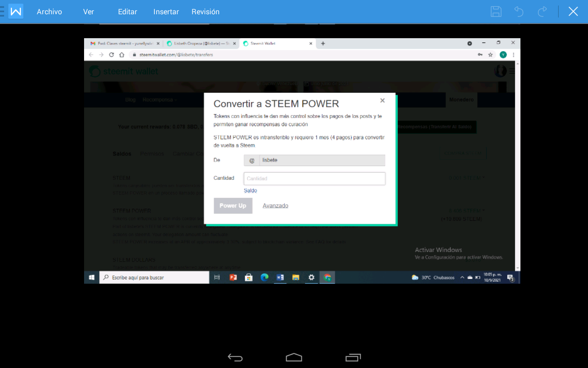Open the Editar menu

(128, 12)
